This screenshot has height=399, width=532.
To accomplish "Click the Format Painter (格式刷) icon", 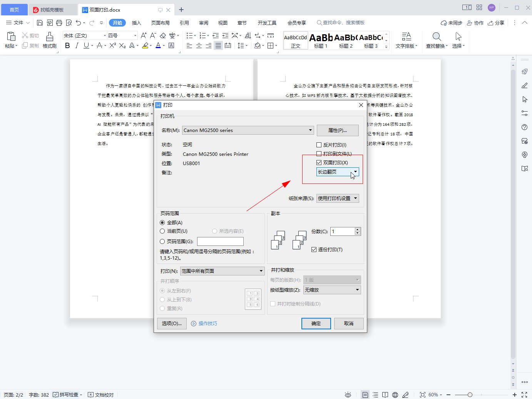I will point(50,37).
